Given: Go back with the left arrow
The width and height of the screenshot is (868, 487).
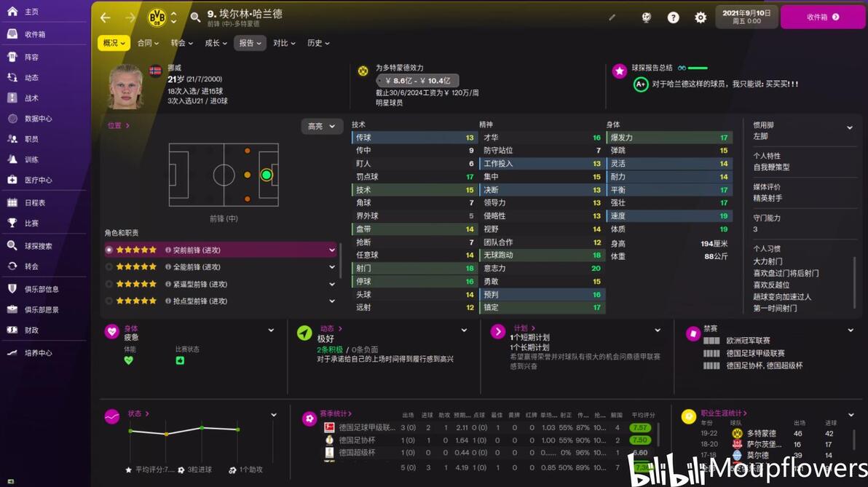Looking at the screenshot, I should 105,17.
